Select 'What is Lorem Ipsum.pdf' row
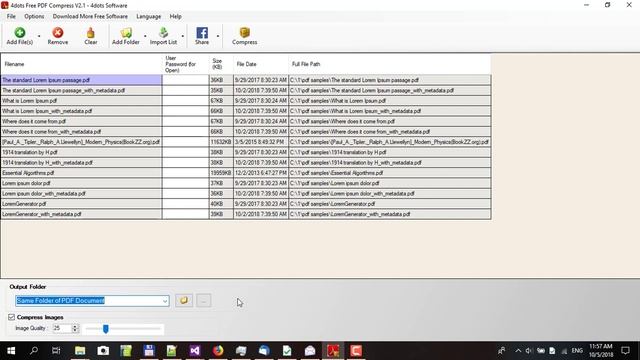Screen dimensions: 640x360 point(246,101)
